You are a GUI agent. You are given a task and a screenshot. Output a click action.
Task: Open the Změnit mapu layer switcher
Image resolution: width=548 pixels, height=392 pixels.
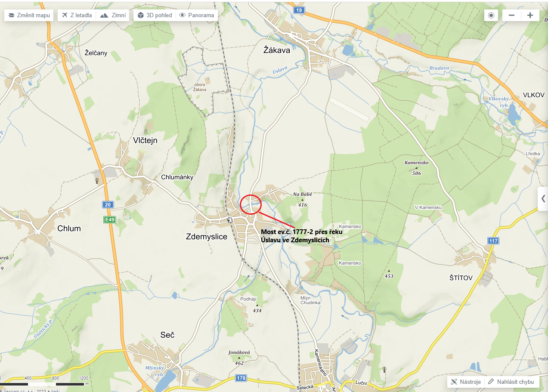(29, 15)
